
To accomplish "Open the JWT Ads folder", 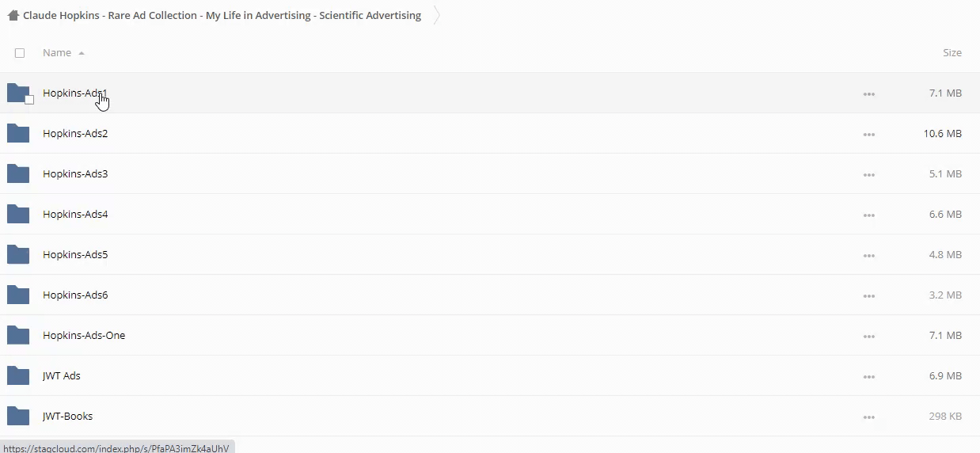I will pyautogui.click(x=62, y=375).
